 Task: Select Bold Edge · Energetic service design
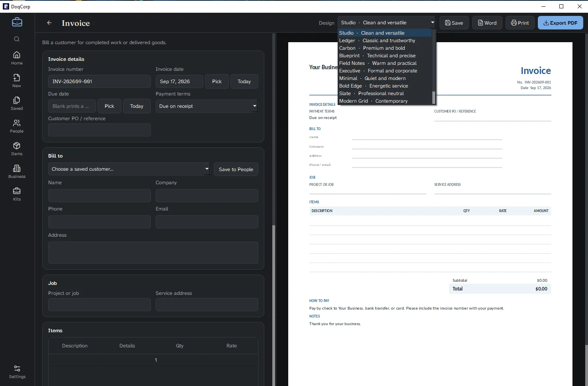tap(385, 86)
